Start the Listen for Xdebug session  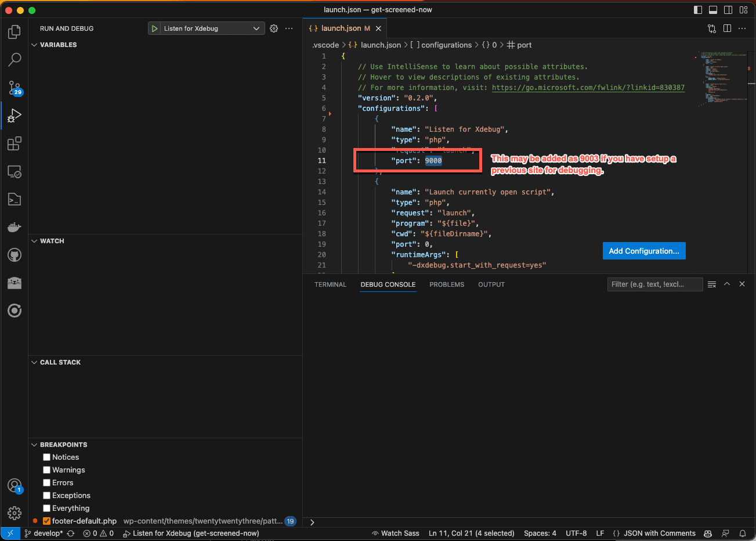(x=154, y=28)
